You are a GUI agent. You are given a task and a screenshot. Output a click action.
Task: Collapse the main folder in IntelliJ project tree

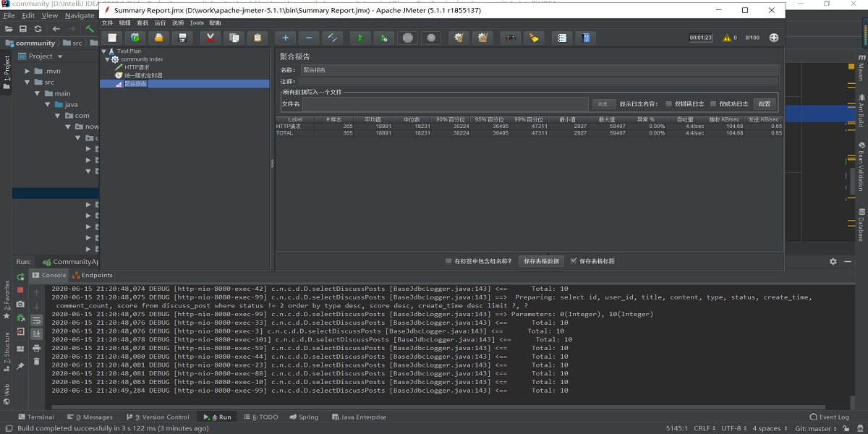coord(38,93)
